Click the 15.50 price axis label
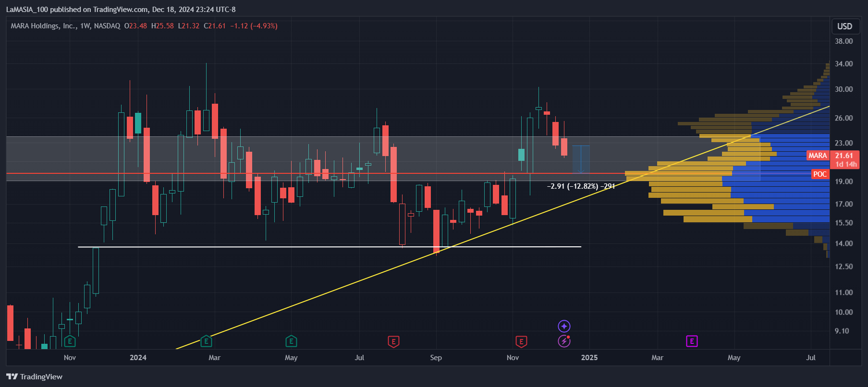868x387 pixels. (x=844, y=223)
